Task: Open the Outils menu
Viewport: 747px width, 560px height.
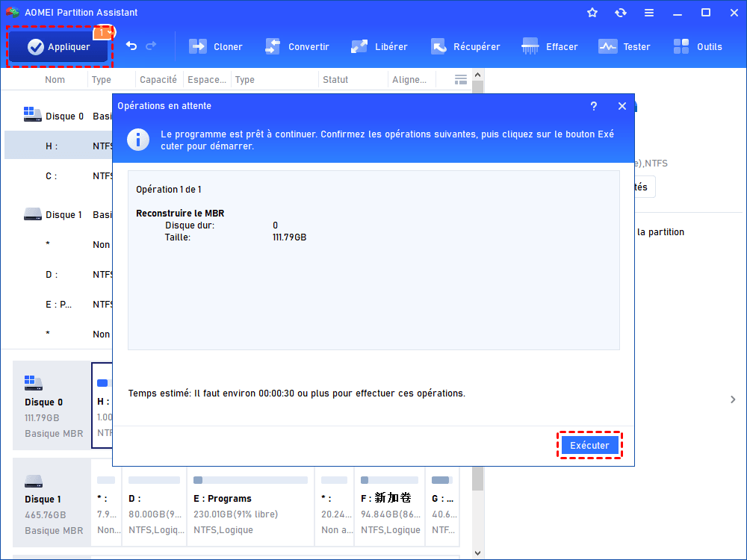Action: [698, 46]
